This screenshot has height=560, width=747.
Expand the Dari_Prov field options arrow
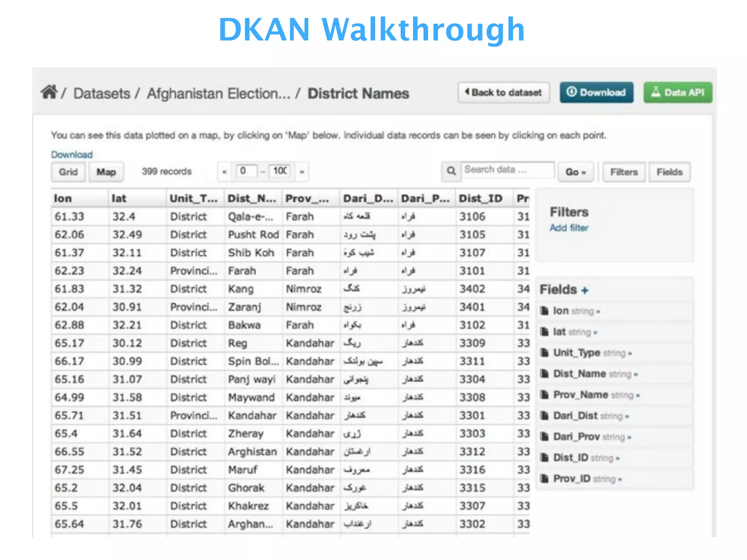pyautogui.click(x=630, y=437)
